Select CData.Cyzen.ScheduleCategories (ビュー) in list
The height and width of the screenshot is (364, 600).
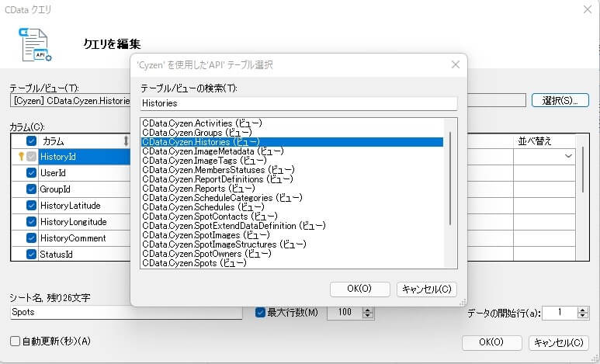[x=292, y=198]
